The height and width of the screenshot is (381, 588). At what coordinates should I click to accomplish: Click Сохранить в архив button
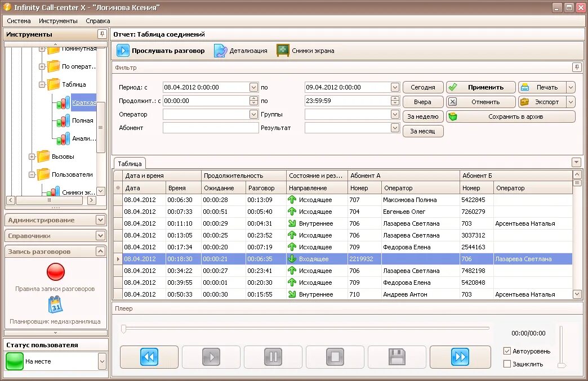pos(511,116)
